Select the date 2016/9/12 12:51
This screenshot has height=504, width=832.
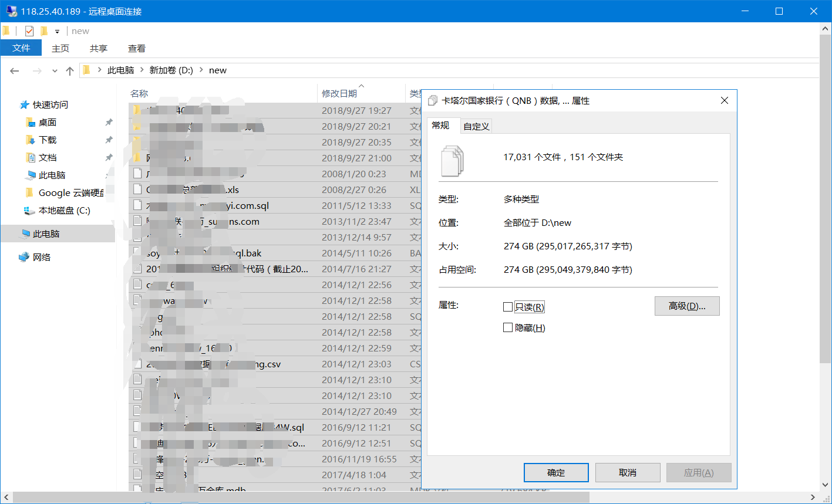click(356, 443)
